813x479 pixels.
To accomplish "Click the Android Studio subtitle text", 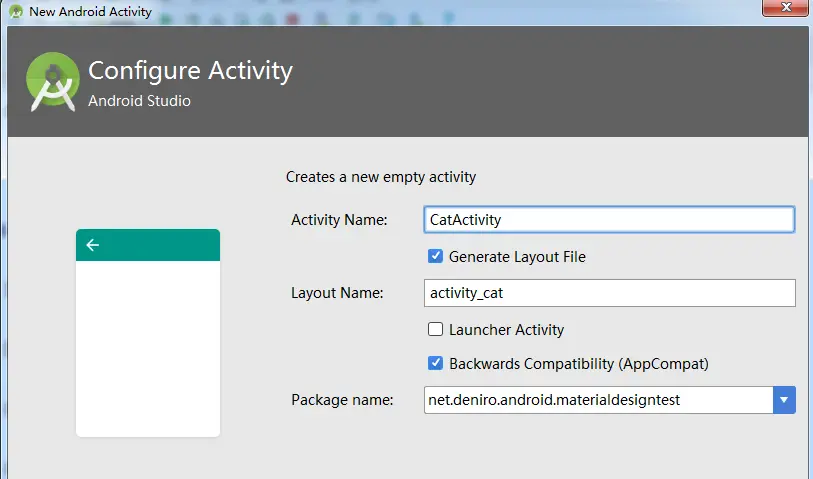I will [x=139, y=101].
